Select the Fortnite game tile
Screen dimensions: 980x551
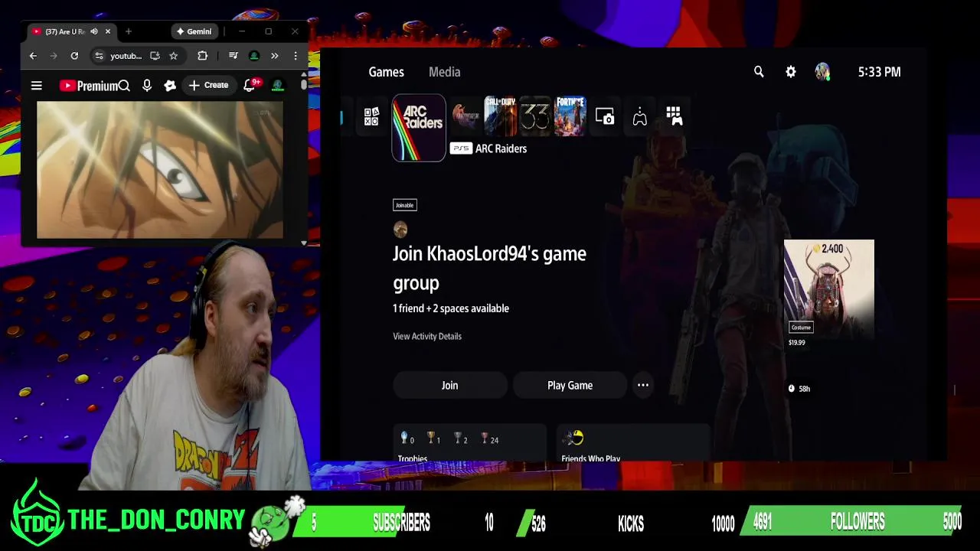coord(570,116)
